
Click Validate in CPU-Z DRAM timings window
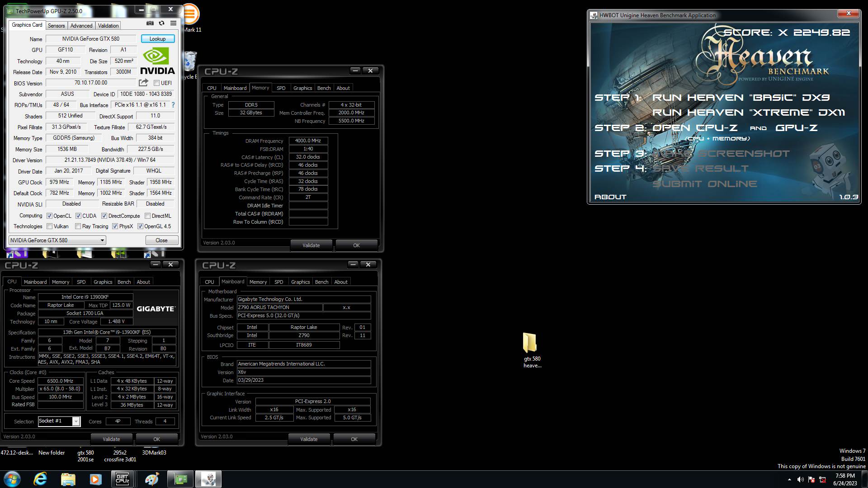[311, 245]
